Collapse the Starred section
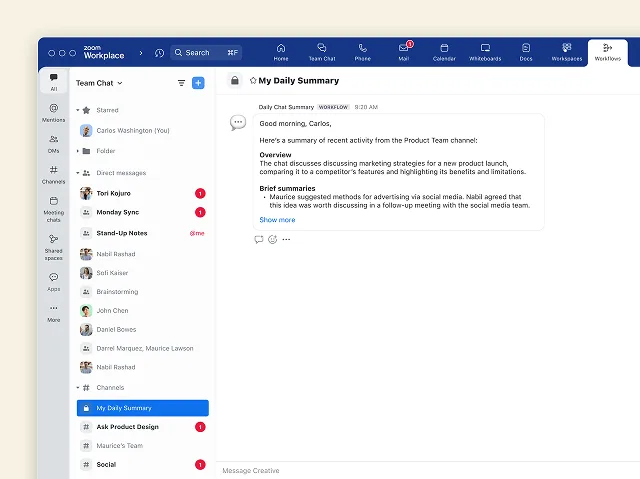The height and width of the screenshot is (479, 640). pyautogui.click(x=78, y=110)
